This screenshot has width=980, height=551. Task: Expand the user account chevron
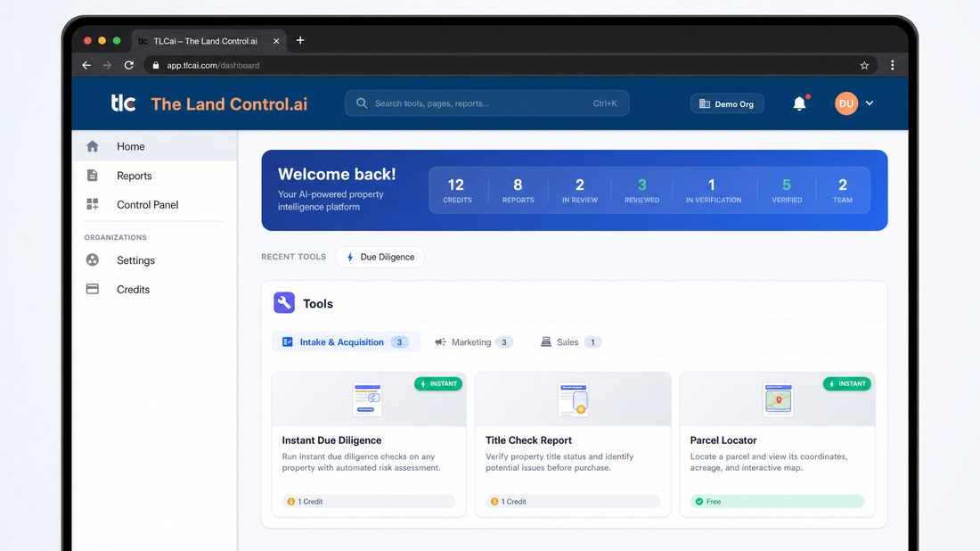[870, 103]
